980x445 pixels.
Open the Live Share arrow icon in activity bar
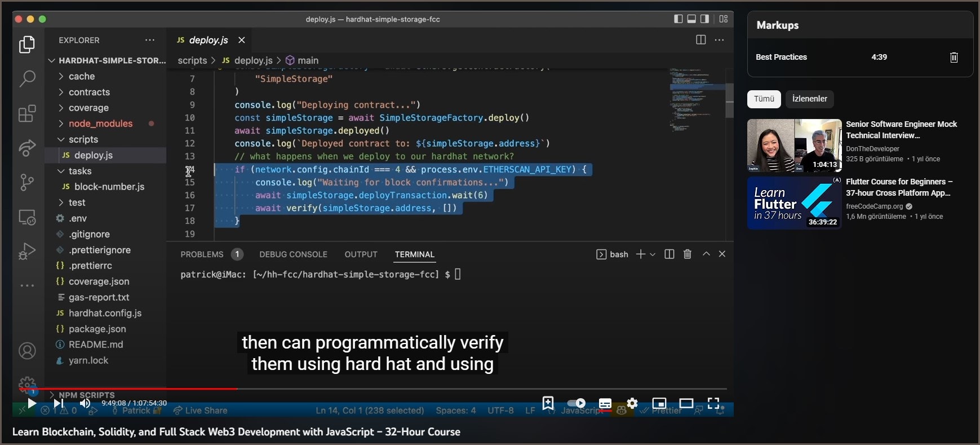27,148
